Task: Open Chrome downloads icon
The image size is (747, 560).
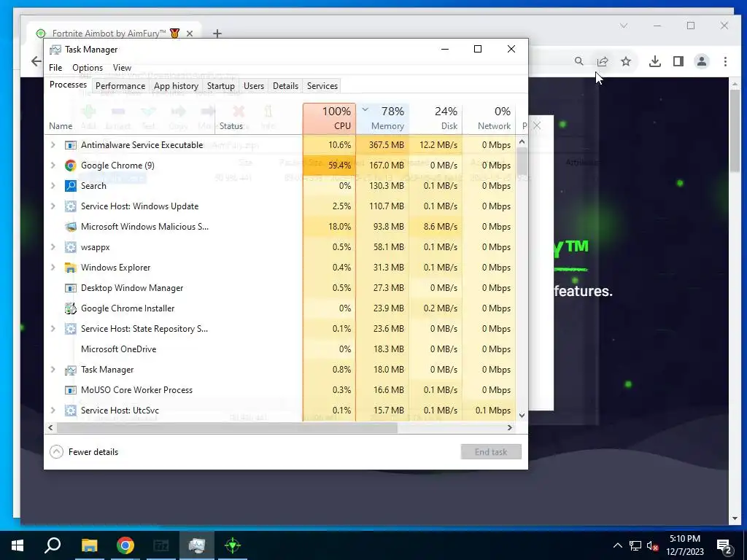Action: (x=655, y=61)
